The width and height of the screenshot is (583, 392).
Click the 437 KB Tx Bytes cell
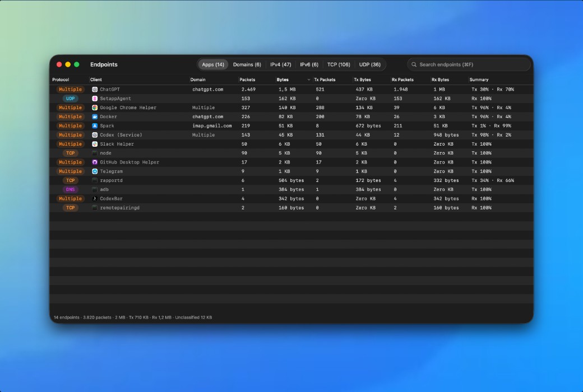[364, 90]
